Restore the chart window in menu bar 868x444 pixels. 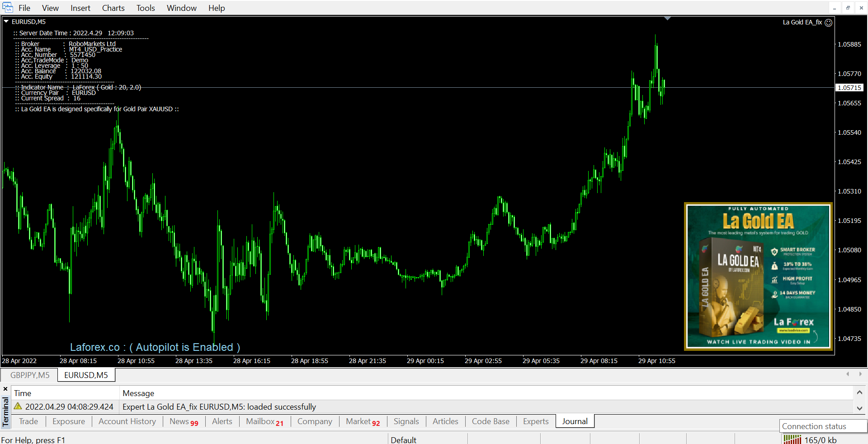click(x=848, y=8)
